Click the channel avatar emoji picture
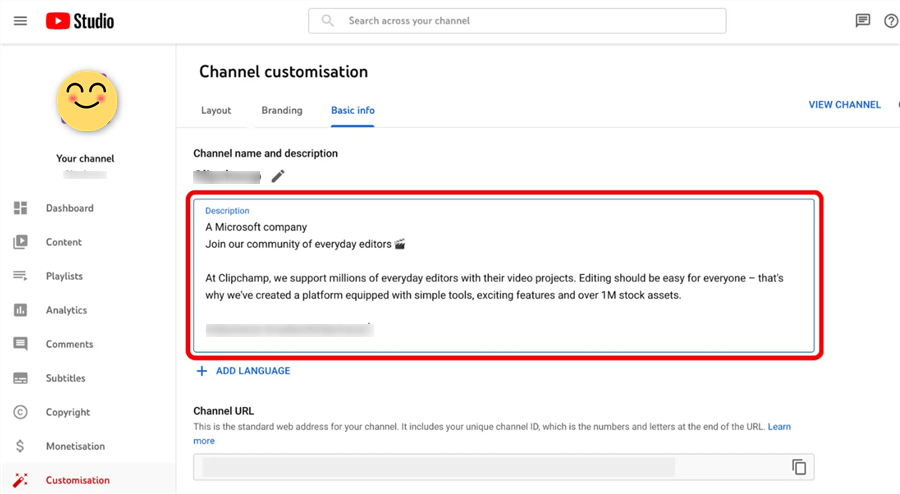900x494 pixels. pos(87,101)
